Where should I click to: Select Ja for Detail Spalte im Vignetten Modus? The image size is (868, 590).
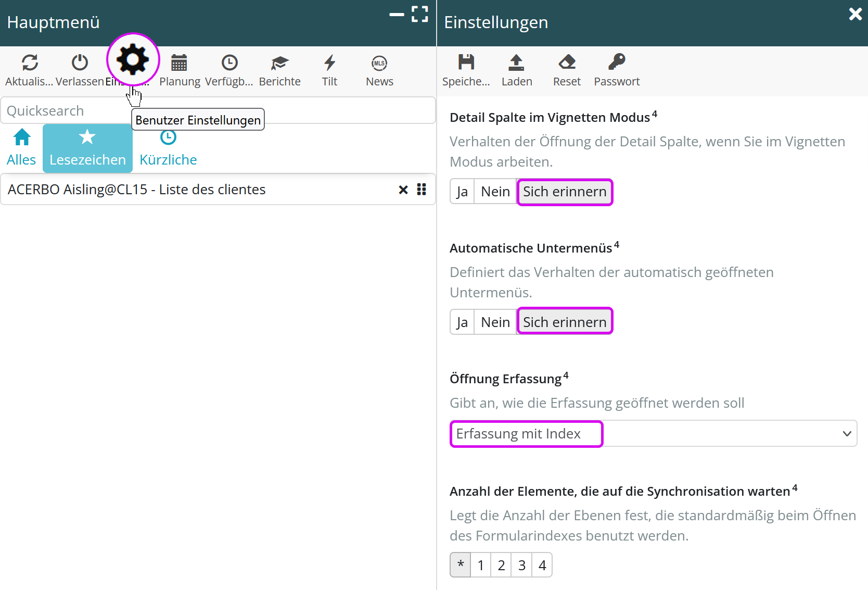point(462,192)
